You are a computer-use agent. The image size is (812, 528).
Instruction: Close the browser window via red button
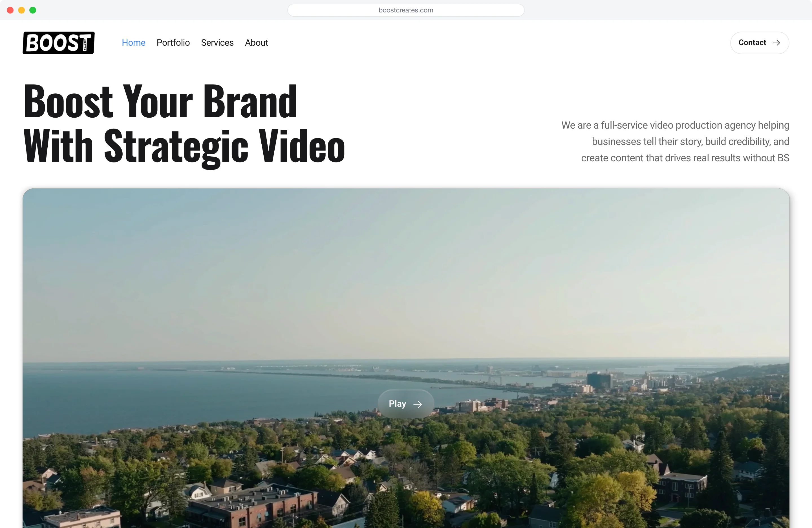[10, 10]
